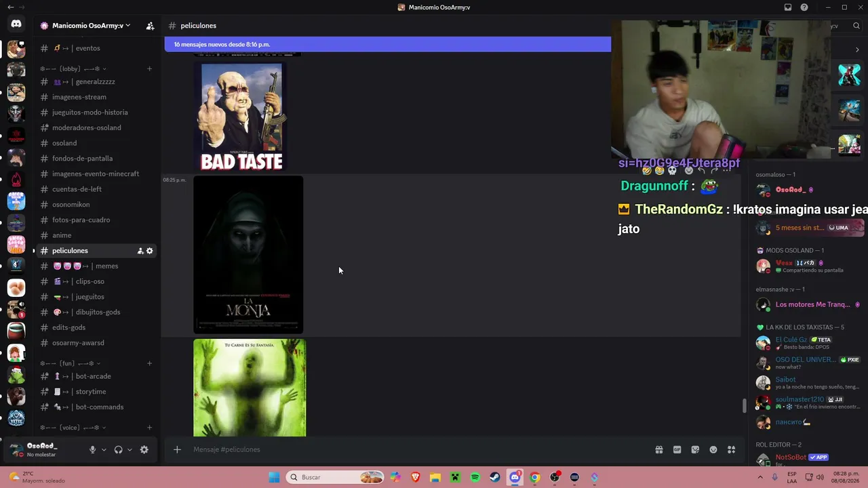The height and width of the screenshot is (488, 868).
Task: Open the taskbar clock and date
Action: [x=846, y=477]
